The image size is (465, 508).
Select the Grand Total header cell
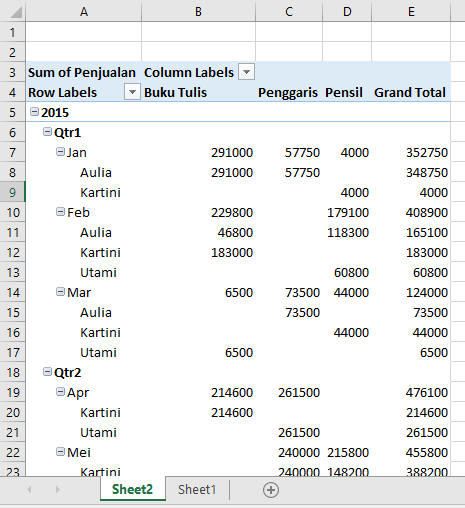(411, 92)
